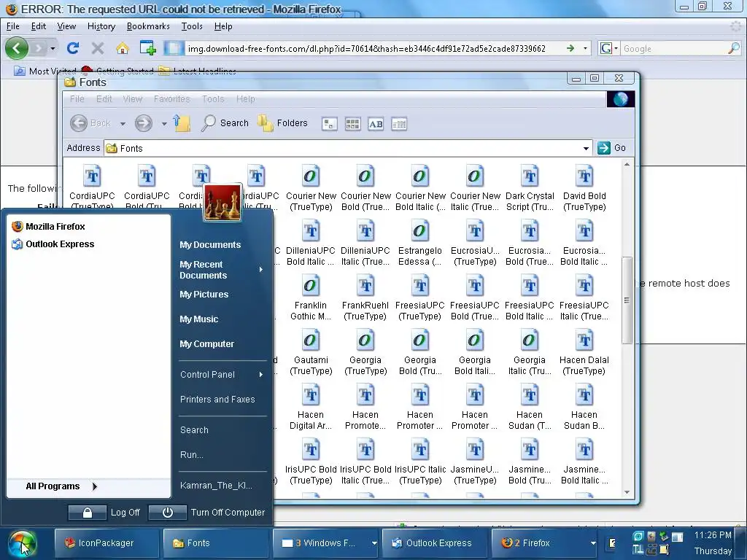Expand All Programs in Start menu
747x560 pixels.
click(x=61, y=486)
